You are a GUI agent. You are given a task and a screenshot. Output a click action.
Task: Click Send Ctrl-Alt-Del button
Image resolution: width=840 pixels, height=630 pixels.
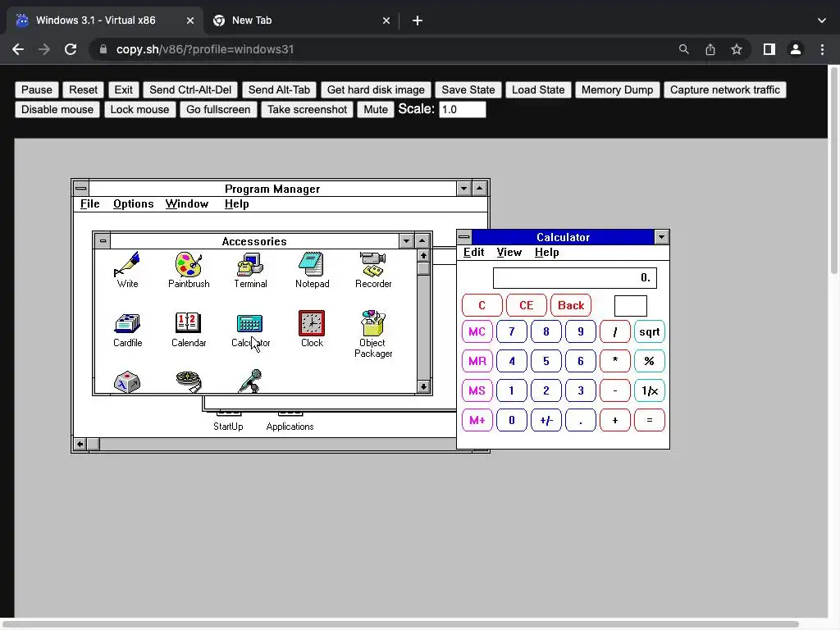point(190,89)
